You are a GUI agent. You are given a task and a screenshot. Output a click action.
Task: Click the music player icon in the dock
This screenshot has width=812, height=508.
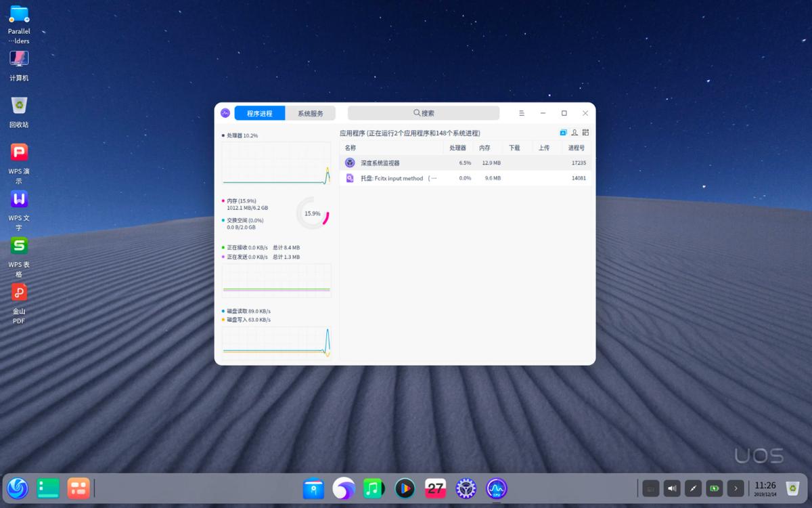coord(374,488)
